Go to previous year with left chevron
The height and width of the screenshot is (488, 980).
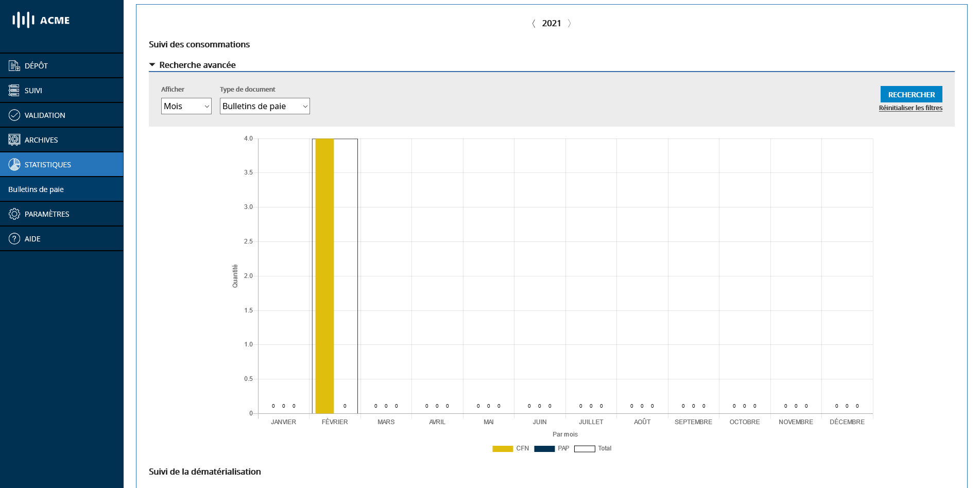coord(534,23)
